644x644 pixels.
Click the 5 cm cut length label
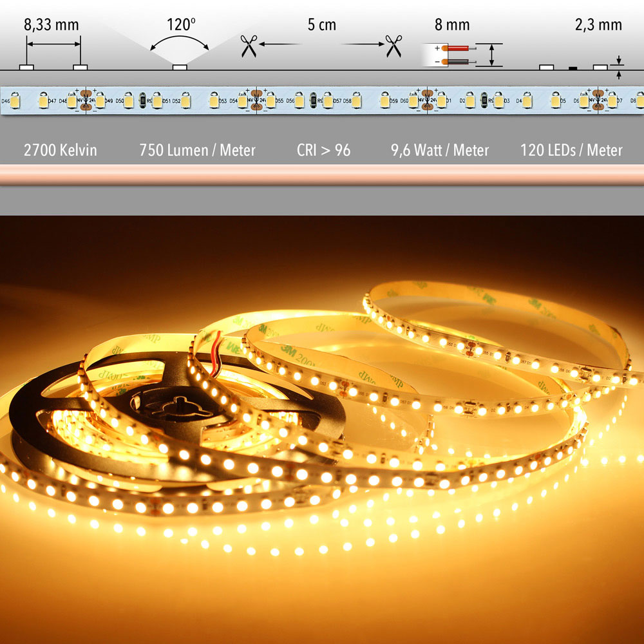(321, 25)
